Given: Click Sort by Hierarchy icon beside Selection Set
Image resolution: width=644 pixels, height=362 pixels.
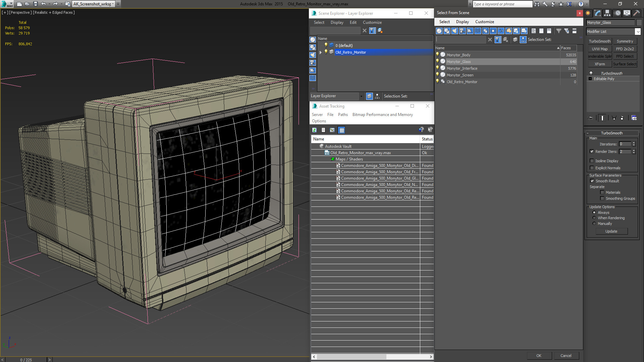Looking at the screenshot, I should coord(523,40).
